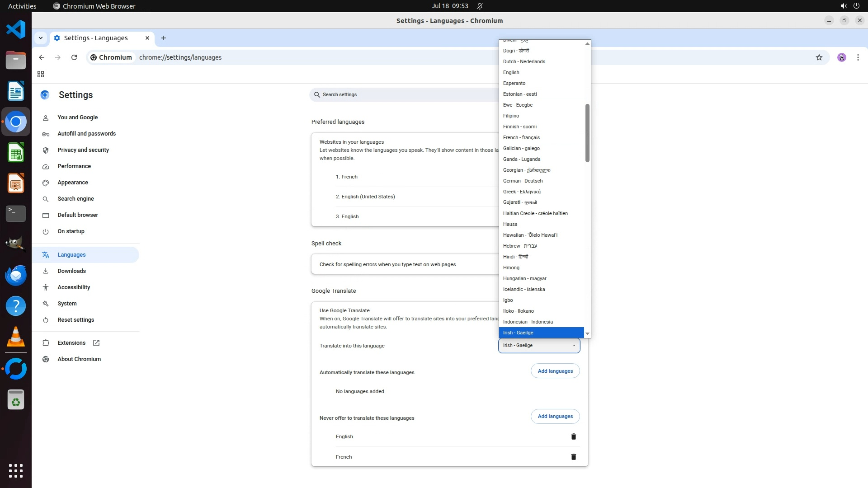The width and height of the screenshot is (868, 488).
Task: Collapse Translate into this language dropdown
Action: [539, 346]
